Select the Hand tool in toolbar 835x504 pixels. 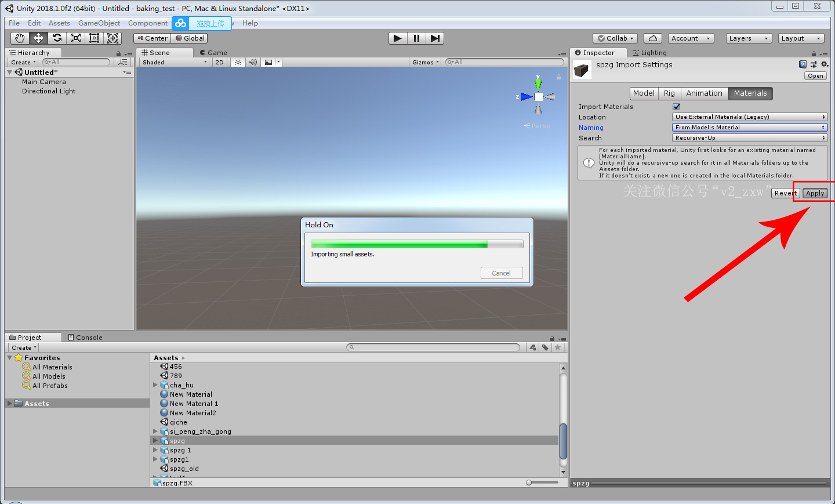point(20,38)
